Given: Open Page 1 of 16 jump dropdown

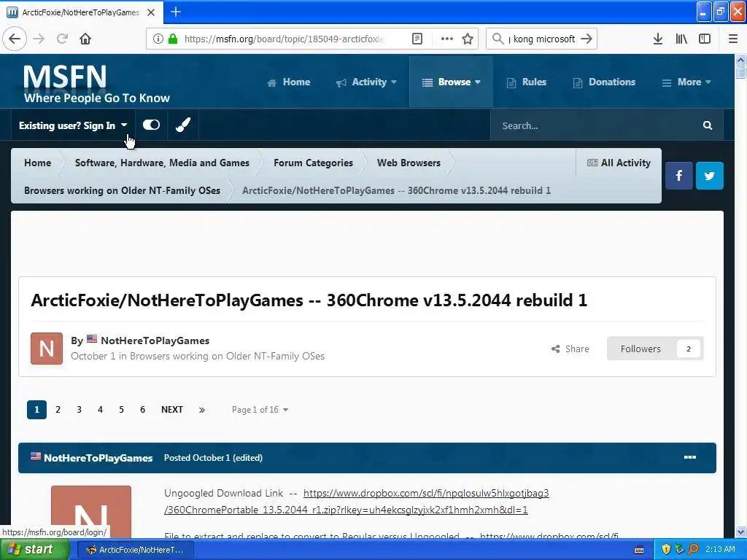Looking at the screenshot, I should click(260, 410).
